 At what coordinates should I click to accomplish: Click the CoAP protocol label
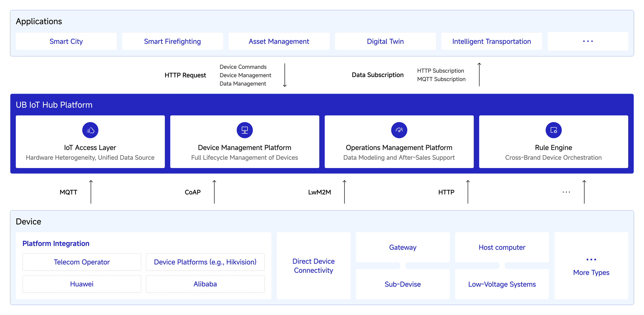tap(193, 192)
